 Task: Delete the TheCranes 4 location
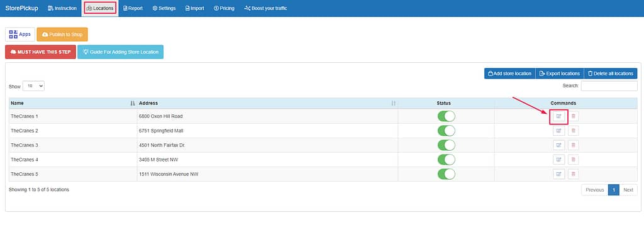(x=574, y=160)
